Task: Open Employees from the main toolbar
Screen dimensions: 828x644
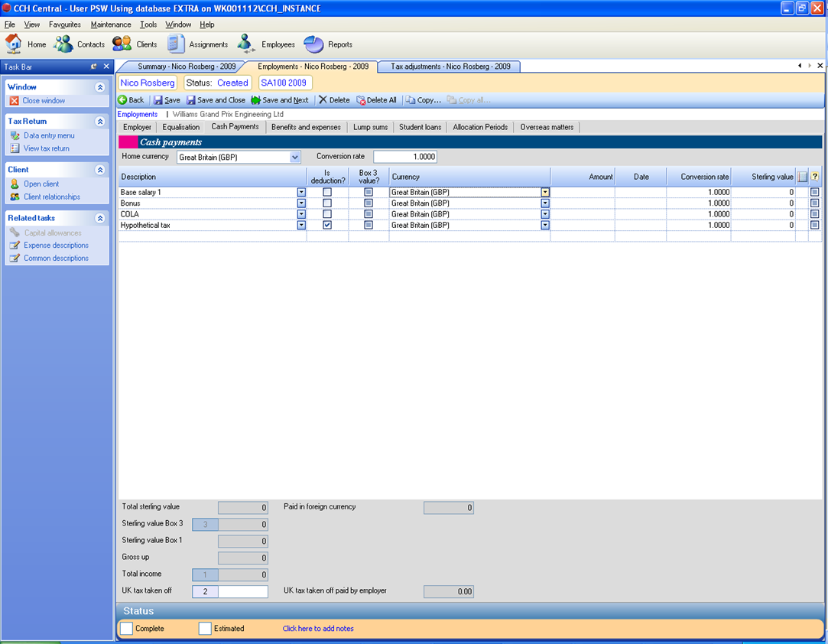Action: click(x=265, y=44)
